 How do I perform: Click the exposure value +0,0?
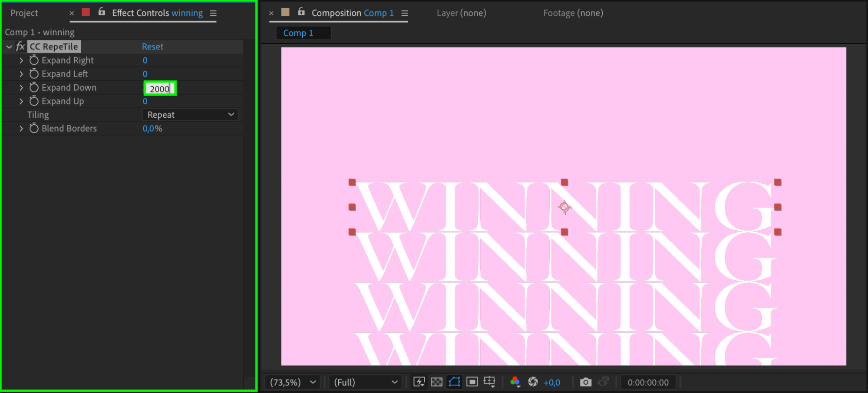pos(552,383)
